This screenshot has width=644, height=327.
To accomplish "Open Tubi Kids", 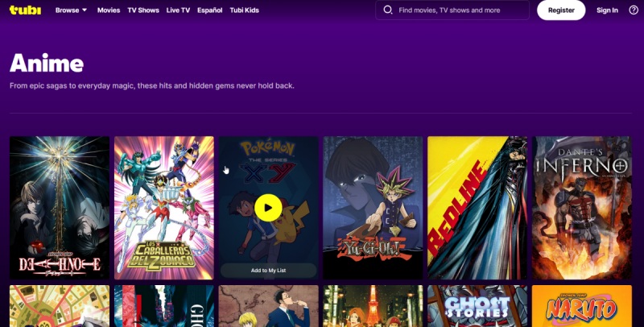I will [x=244, y=10].
